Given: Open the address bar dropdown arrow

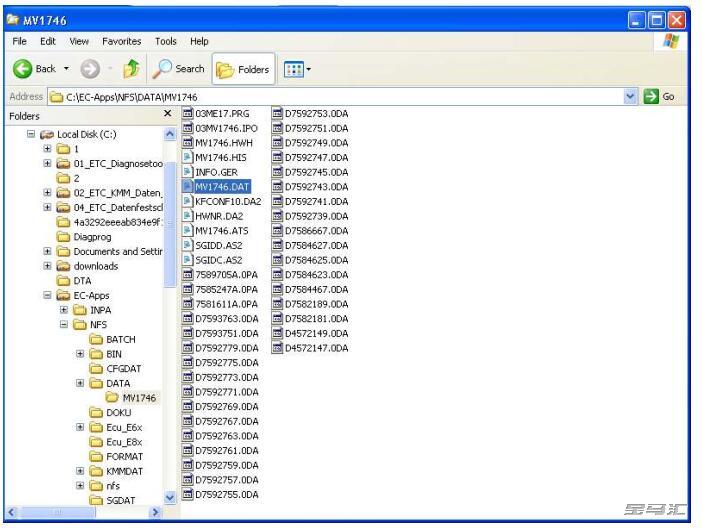Looking at the screenshot, I should pos(630,96).
